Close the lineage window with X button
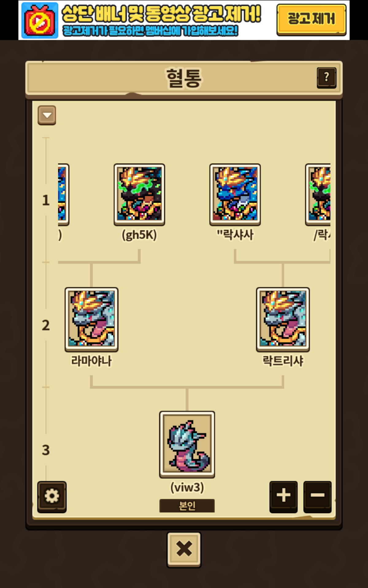The image size is (368, 588). tap(184, 550)
